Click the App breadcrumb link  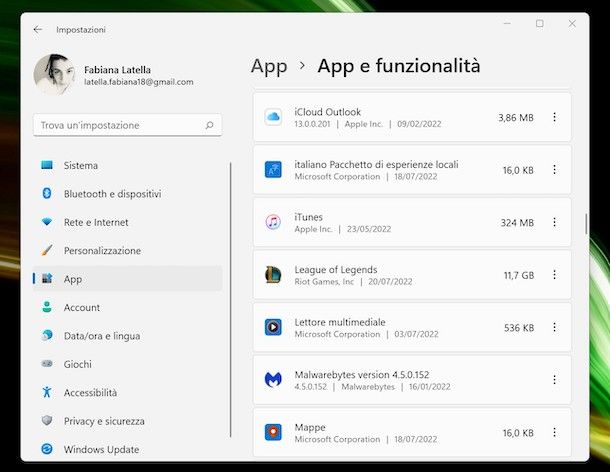click(x=269, y=66)
